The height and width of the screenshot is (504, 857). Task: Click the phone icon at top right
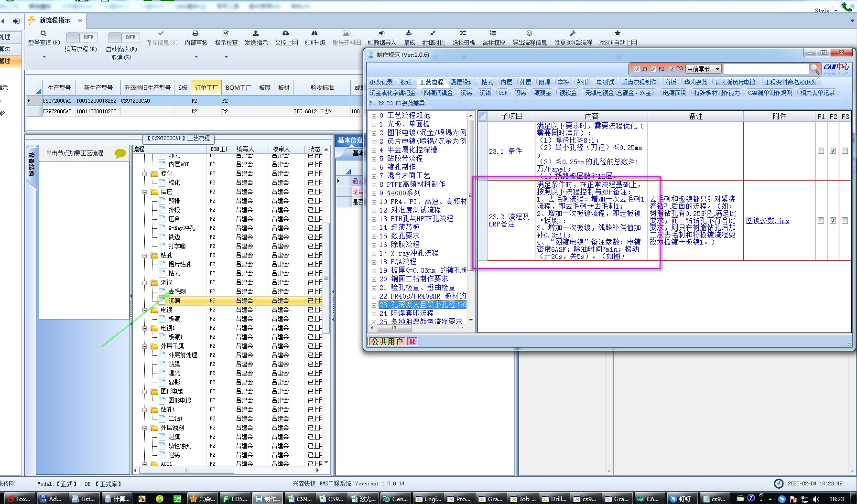point(847,7)
